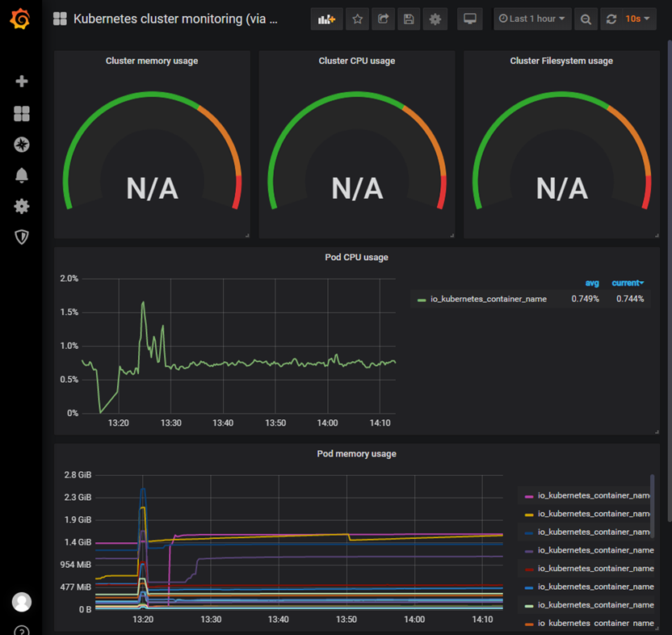Toggle the dark red series in memory legend
Image resolution: width=672 pixels, height=635 pixels.
pos(596,568)
